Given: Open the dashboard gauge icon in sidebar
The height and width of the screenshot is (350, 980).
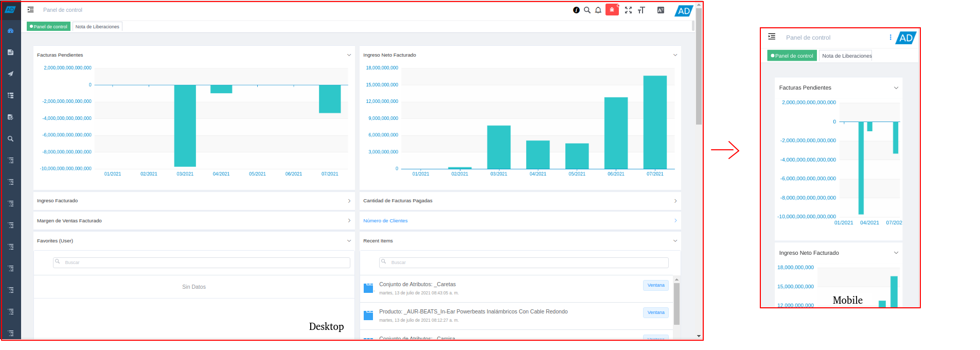Looking at the screenshot, I should click(10, 31).
